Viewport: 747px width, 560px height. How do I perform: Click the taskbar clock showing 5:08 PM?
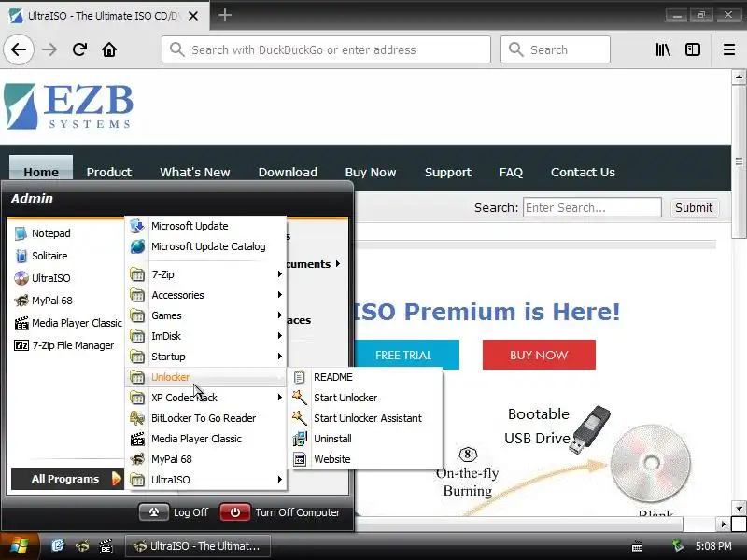[x=713, y=546]
